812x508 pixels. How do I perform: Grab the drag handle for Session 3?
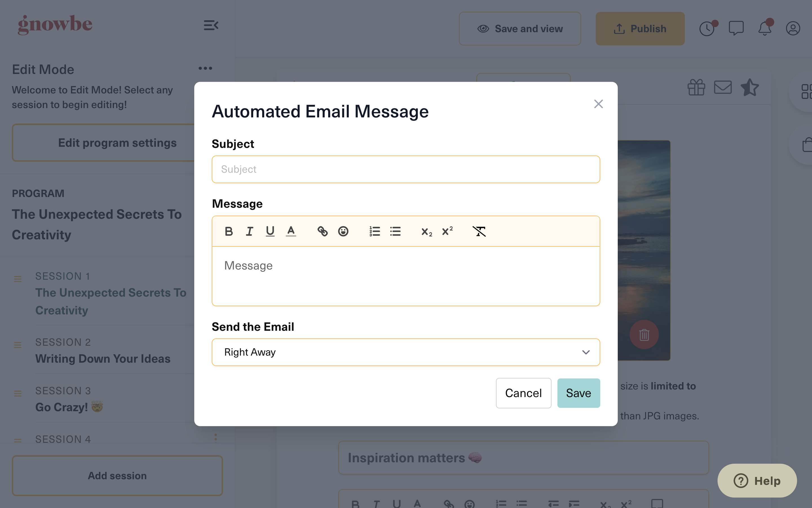[x=18, y=393]
